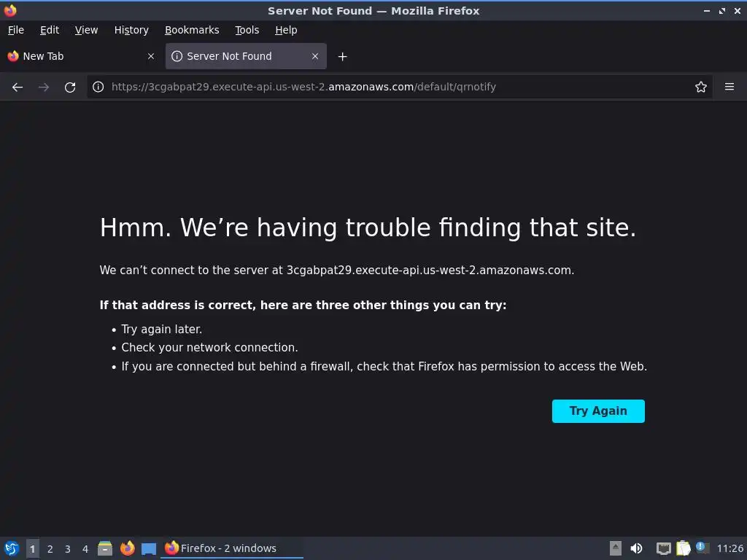
Task: Switch to the New Tab tab
Action: click(81, 56)
